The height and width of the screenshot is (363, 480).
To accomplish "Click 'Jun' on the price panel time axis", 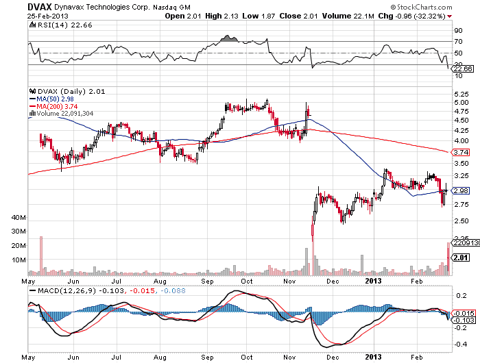I will [x=73, y=281].
